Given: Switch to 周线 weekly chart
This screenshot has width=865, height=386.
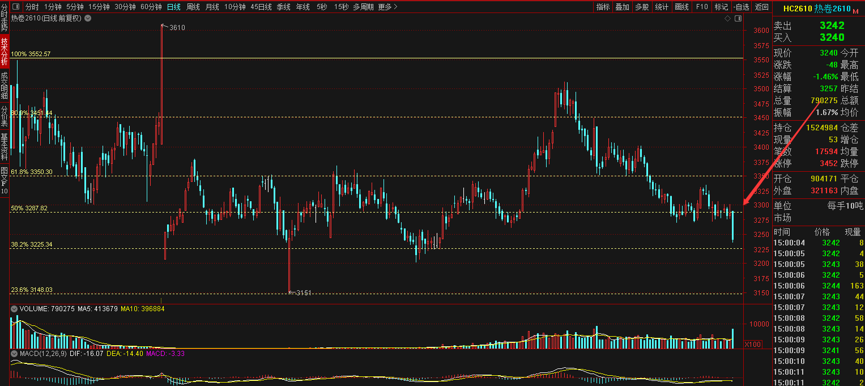Looking at the screenshot, I should (193, 7).
